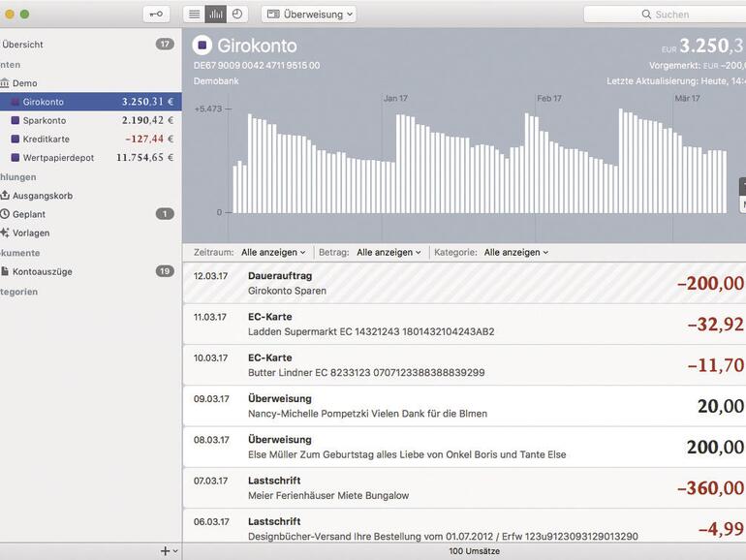Click the Sparkonto purple color square
Viewport: 746px width, 560px height.
pos(16,120)
